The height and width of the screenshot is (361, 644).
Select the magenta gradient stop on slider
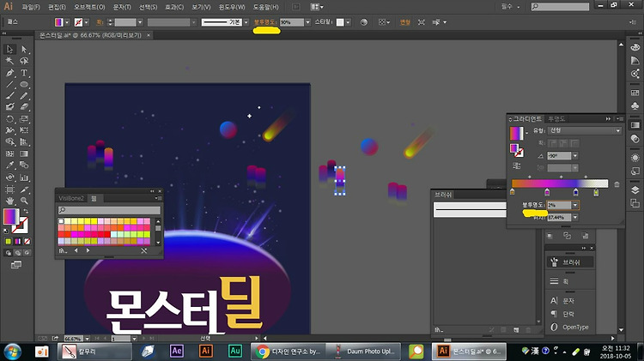(x=547, y=192)
